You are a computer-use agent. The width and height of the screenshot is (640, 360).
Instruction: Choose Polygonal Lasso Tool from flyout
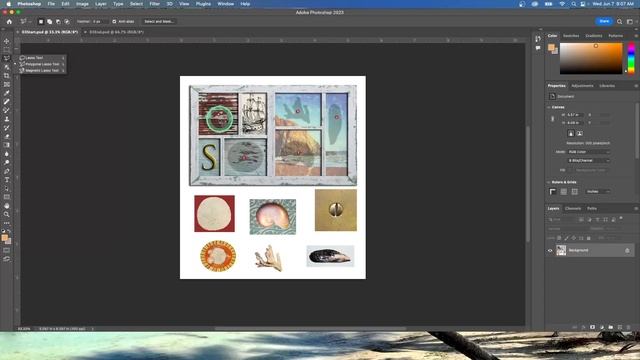tap(42, 64)
